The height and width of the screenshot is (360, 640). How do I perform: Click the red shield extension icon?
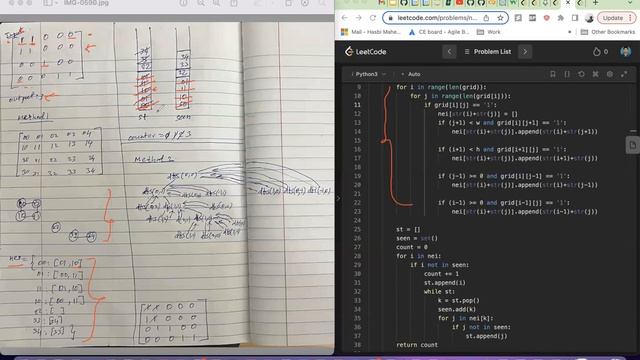pos(547,18)
